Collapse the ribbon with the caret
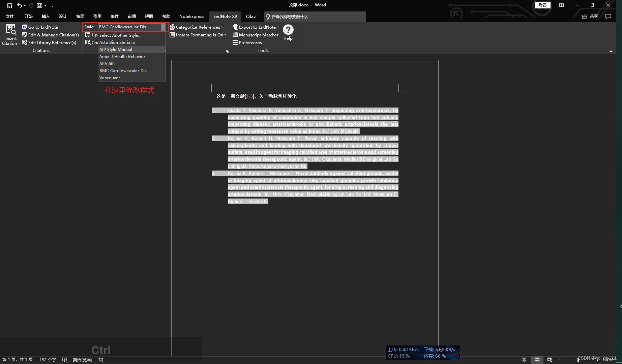 (611, 51)
